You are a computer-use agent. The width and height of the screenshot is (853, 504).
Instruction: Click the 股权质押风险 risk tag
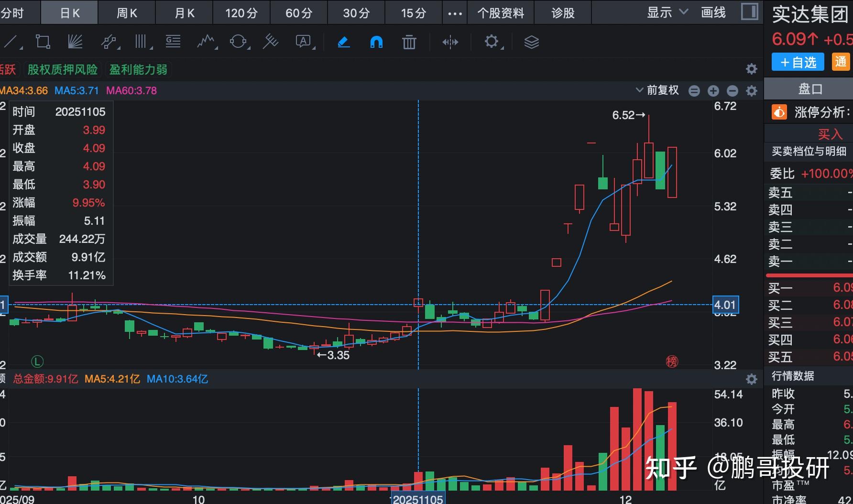pos(63,70)
